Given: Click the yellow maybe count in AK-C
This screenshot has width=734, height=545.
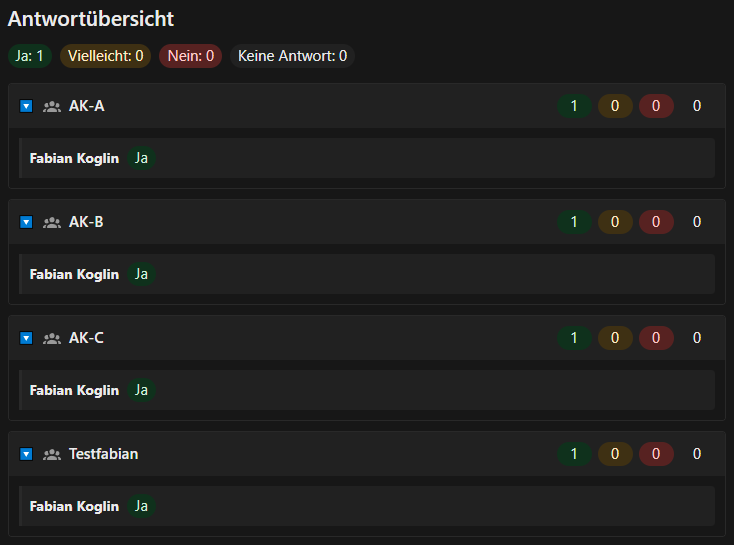Looking at the screenshot, I should [x=615, y=338].
